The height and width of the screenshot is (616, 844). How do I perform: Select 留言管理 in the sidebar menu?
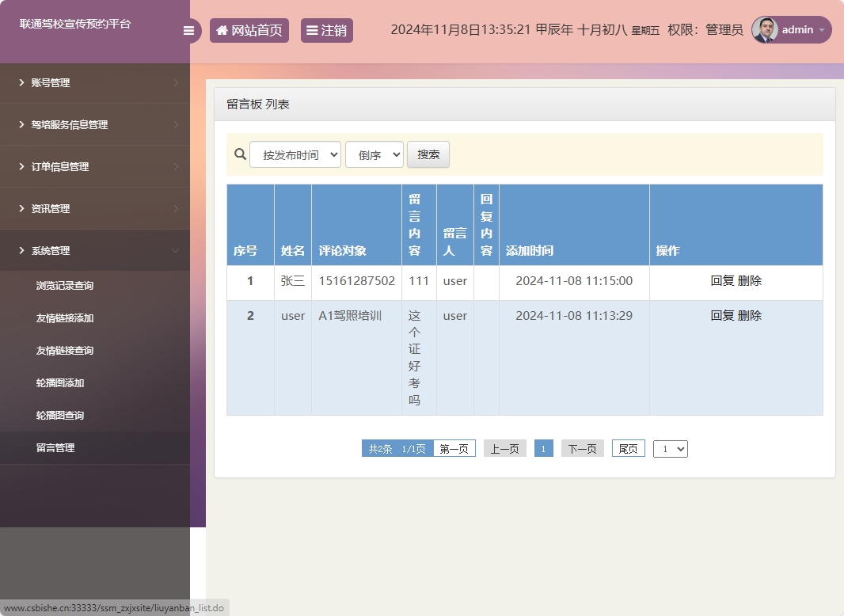(54, 447)
